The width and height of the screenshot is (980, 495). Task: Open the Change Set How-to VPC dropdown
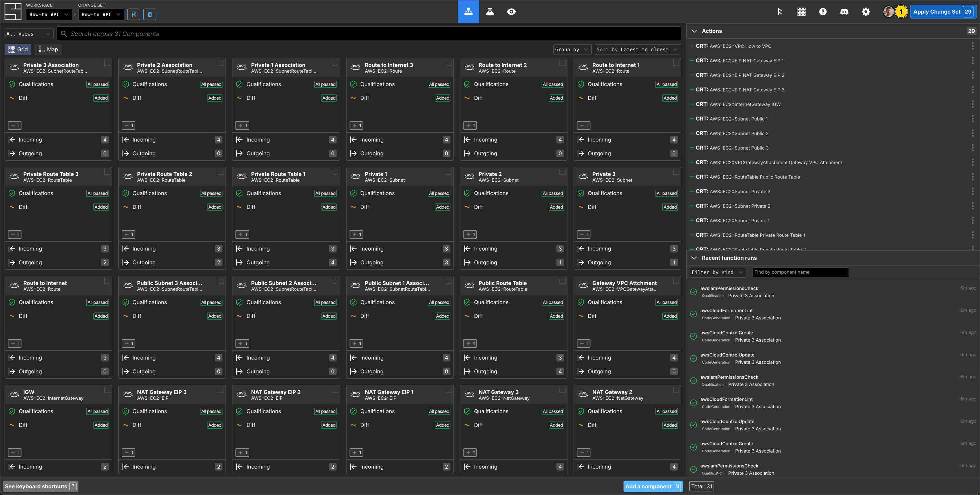(101, 14)
